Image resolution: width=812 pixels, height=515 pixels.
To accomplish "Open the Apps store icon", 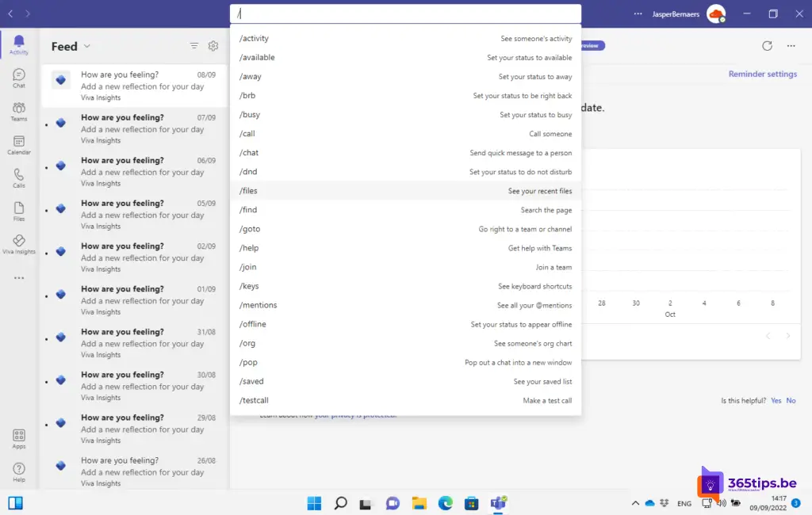I will (x=19, y=439).
